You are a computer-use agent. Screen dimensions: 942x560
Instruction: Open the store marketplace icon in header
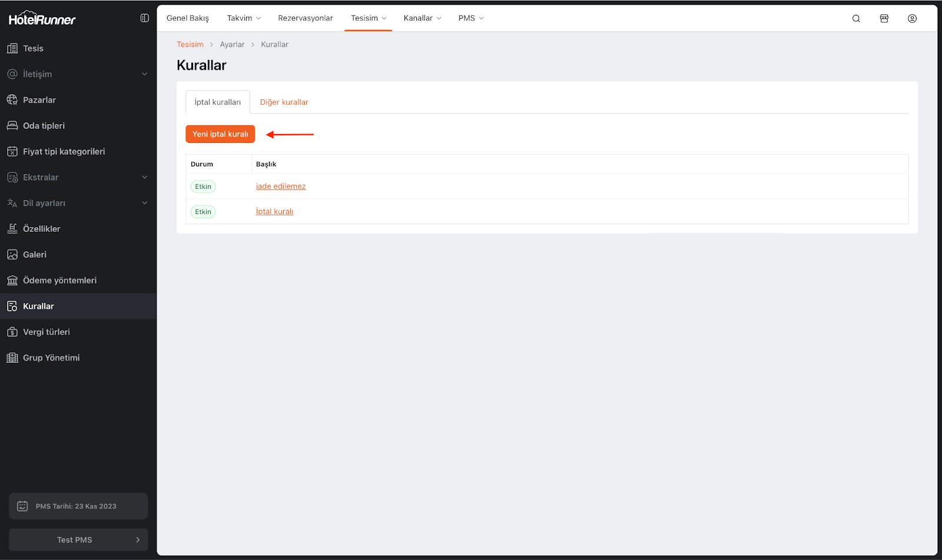tap(884, 18)
